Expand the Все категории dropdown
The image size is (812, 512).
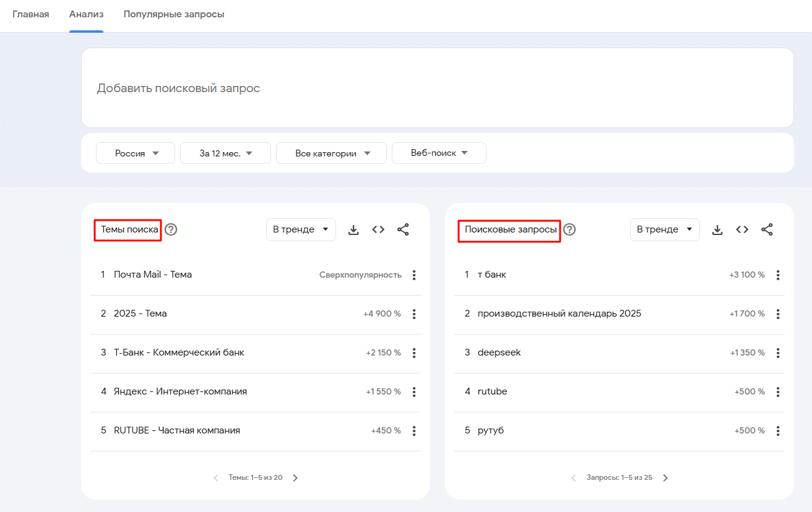331,153
